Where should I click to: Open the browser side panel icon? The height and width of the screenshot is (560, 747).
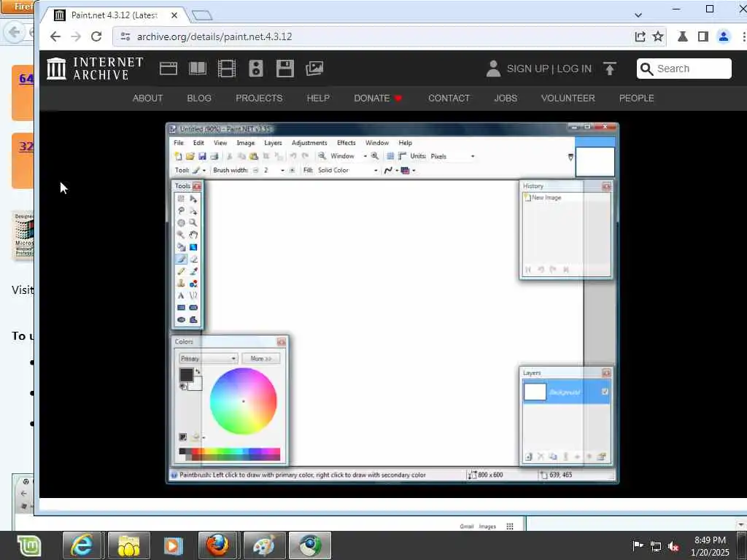703,36
